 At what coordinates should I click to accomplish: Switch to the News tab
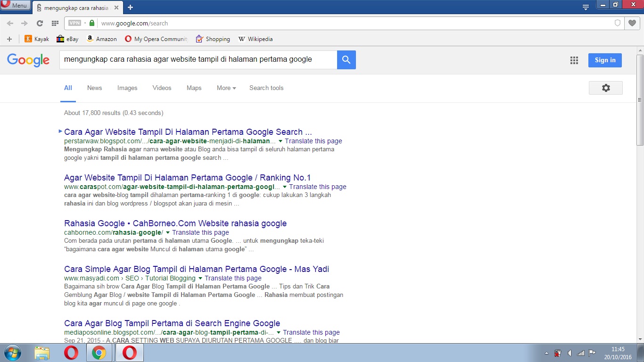(x=94, y=88)
